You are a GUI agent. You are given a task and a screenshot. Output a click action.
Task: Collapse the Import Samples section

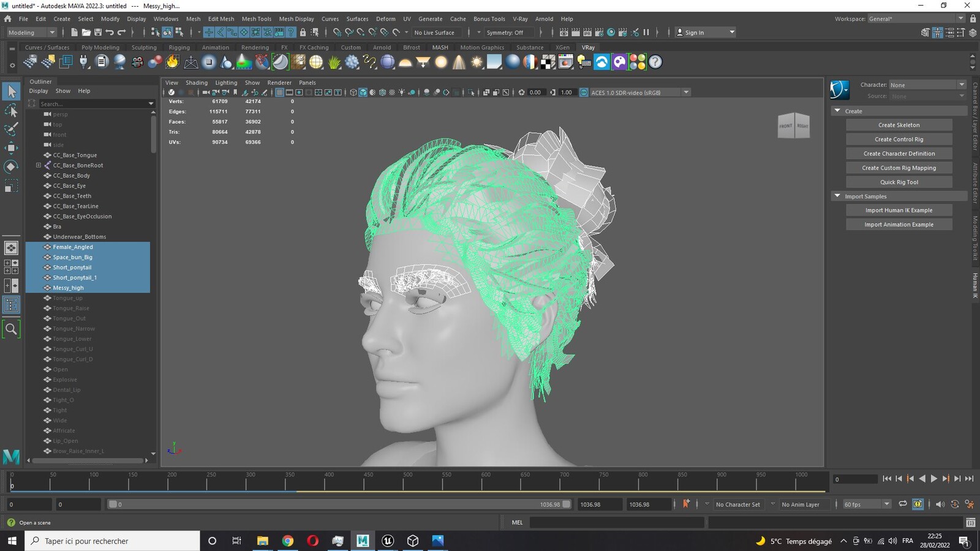837,196
